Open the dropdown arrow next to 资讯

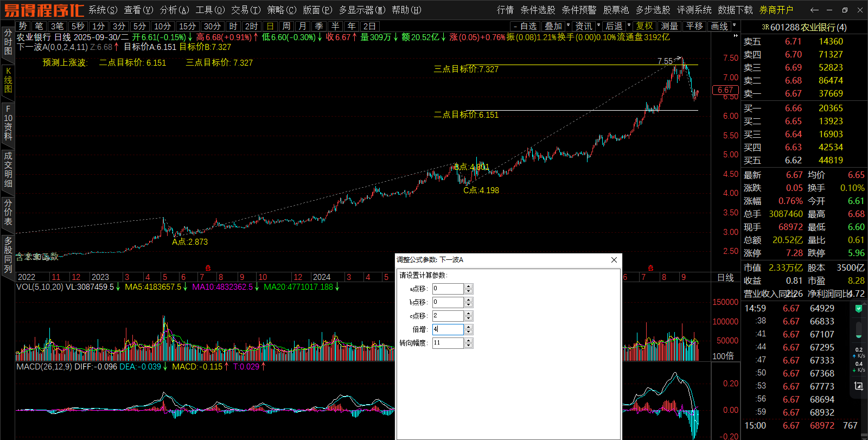pyautogui.click(x=598, y=25)
